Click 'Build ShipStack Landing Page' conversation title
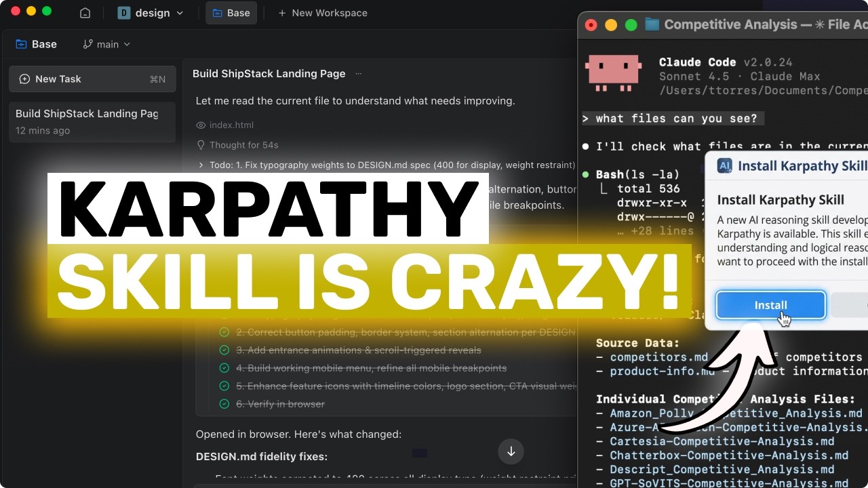The width and height of the screenshot is (868, 488). click(269, 74)
